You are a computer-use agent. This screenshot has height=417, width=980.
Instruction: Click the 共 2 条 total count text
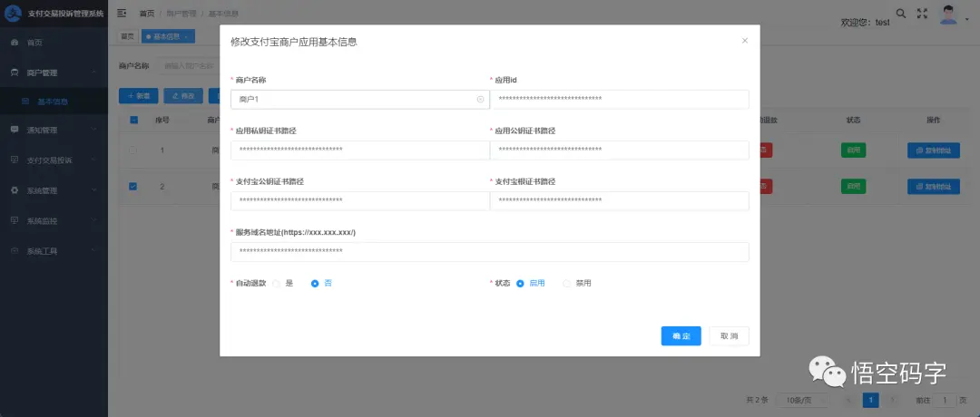[756, 400]
